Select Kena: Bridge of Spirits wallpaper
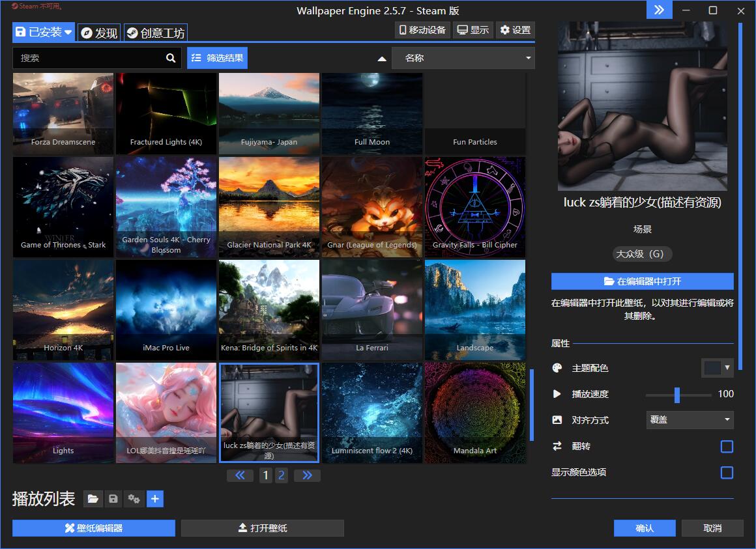Image resolution: width=756 pixels, height=549 pixels. [x=269, y=310]
